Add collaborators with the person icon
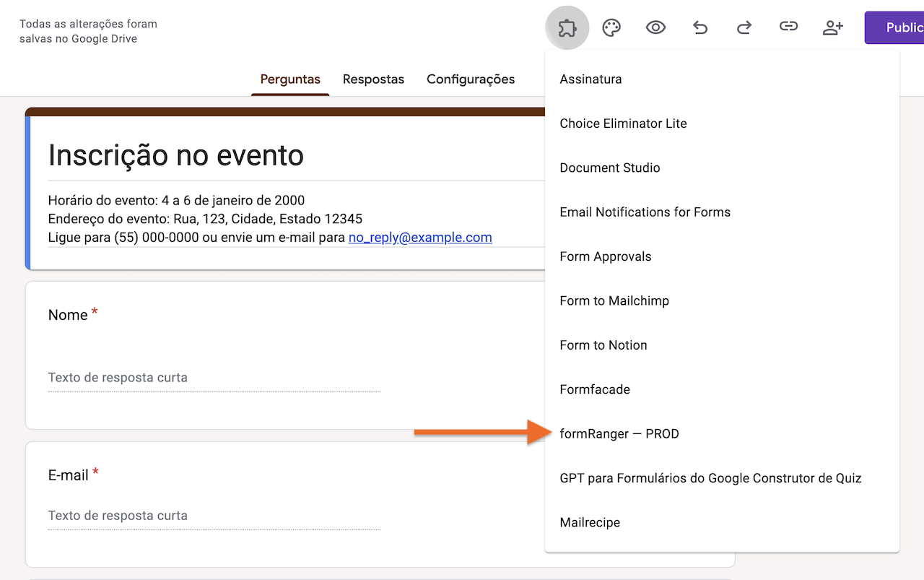This screenshot has width=924, height=580. pyautogui.click(x=832, y=27)
